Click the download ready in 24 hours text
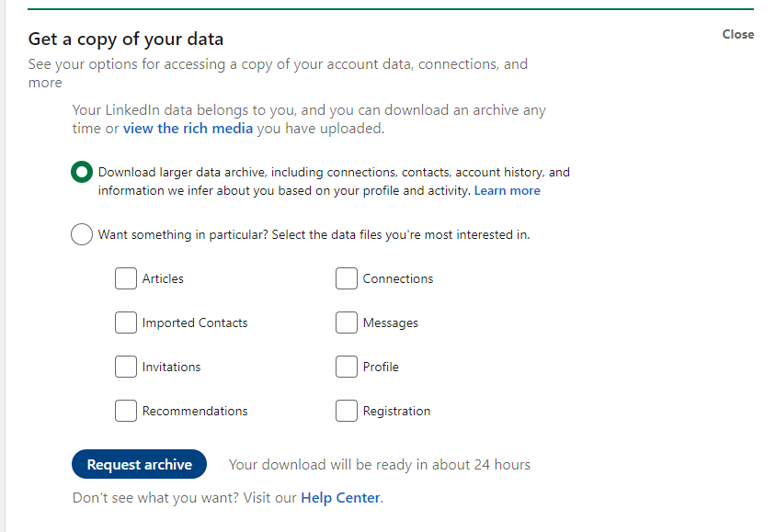The image size is (776, 532). [x=380, y=464]
